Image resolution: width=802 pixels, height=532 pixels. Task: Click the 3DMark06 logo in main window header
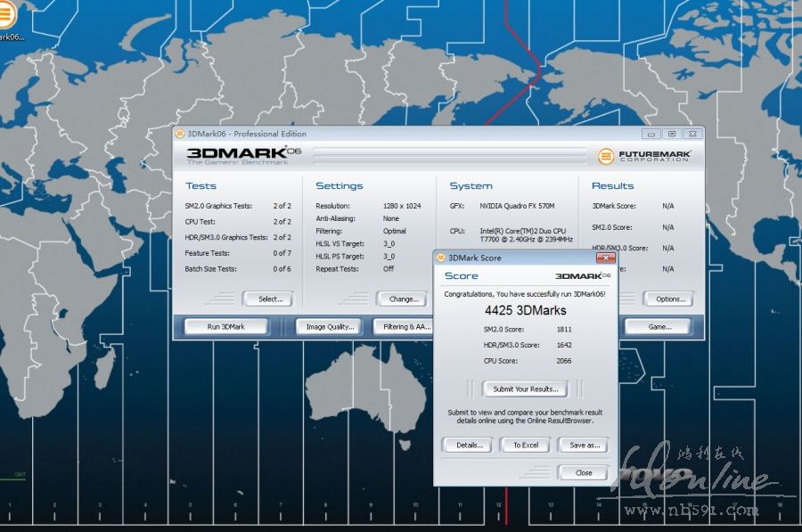click(243, 155)
